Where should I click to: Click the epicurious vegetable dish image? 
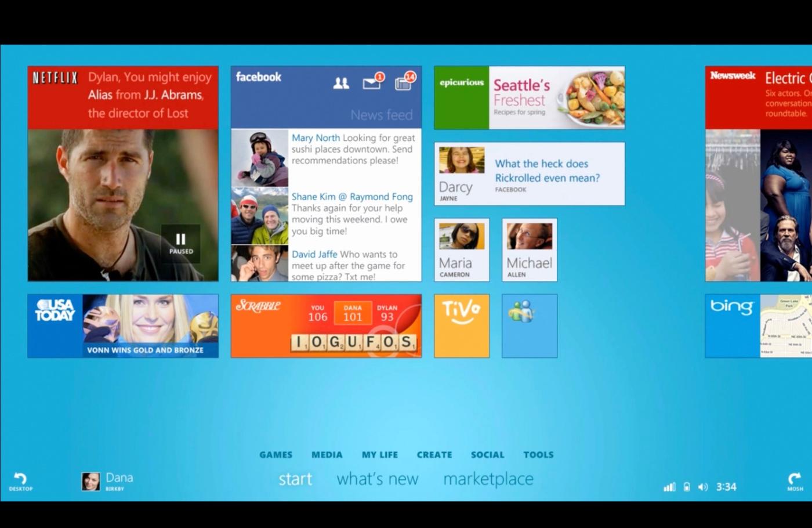(591, 96)
